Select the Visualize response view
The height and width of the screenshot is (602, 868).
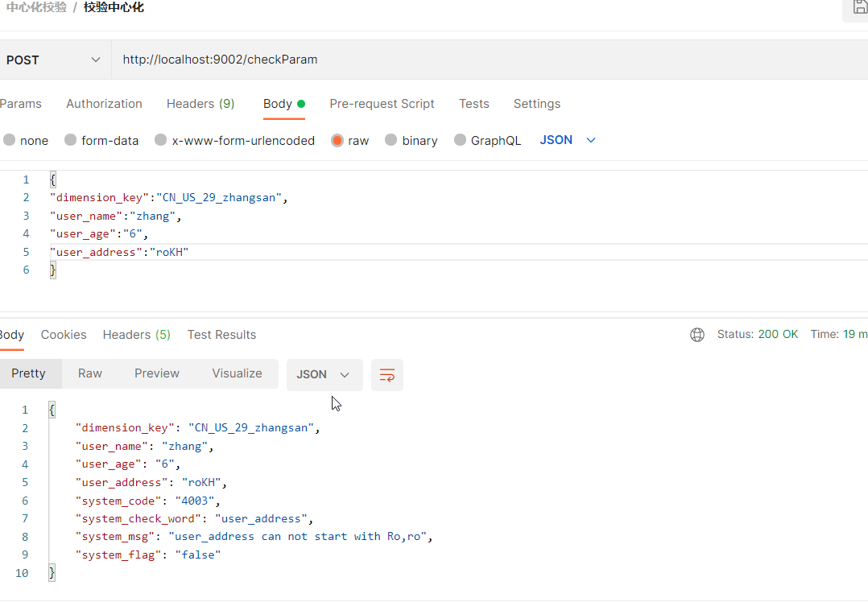click(x=237, y=373)
